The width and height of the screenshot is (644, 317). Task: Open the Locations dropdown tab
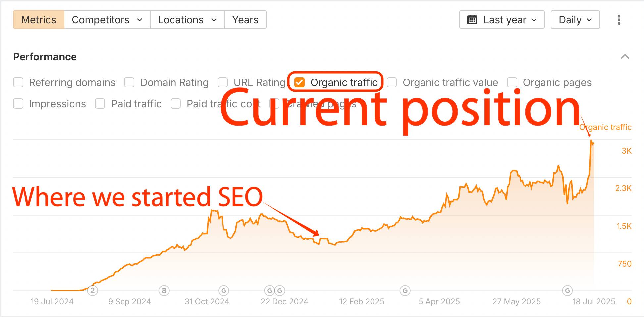click(187, 20)
